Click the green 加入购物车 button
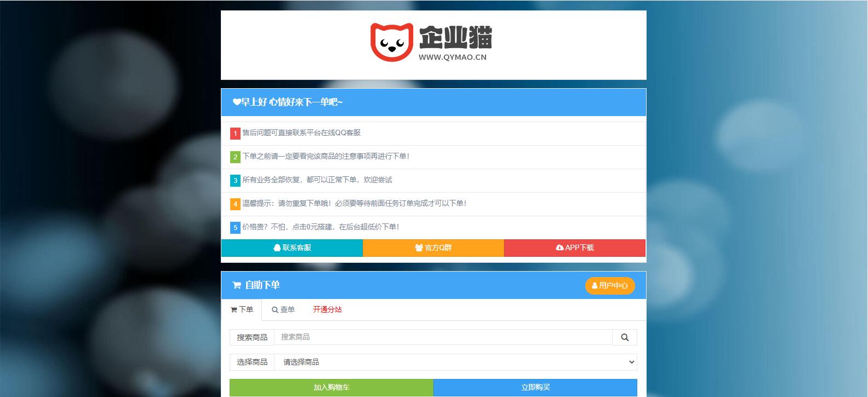868x397 pixels. click(331, 388)
